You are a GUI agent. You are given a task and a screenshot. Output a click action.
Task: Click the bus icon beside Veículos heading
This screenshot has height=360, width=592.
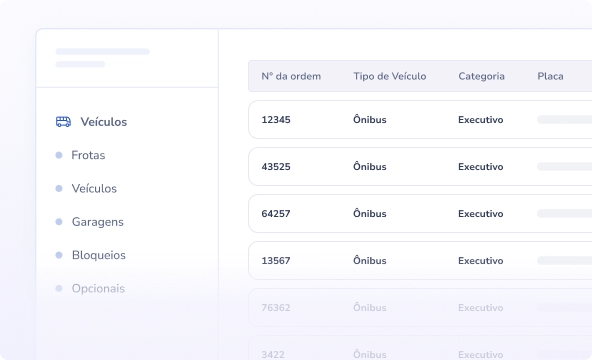[63, 122]
